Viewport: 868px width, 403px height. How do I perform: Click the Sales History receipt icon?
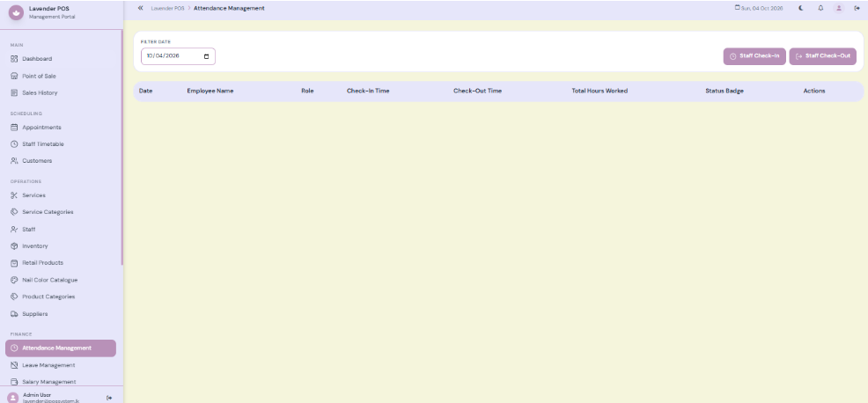click(14, 93)
